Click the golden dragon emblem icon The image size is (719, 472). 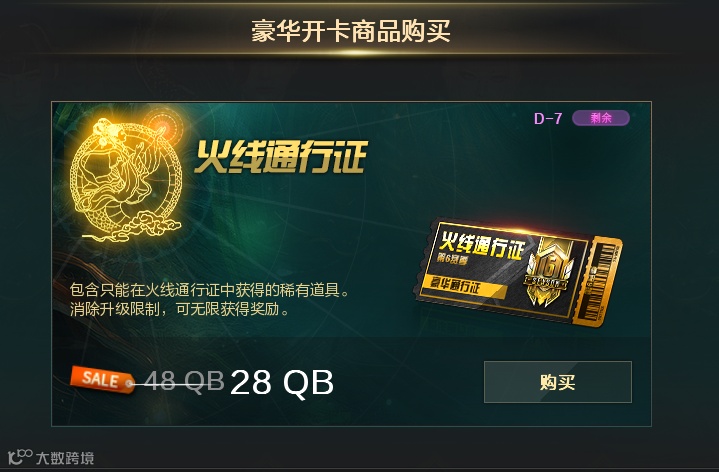(x=126, y=179)
